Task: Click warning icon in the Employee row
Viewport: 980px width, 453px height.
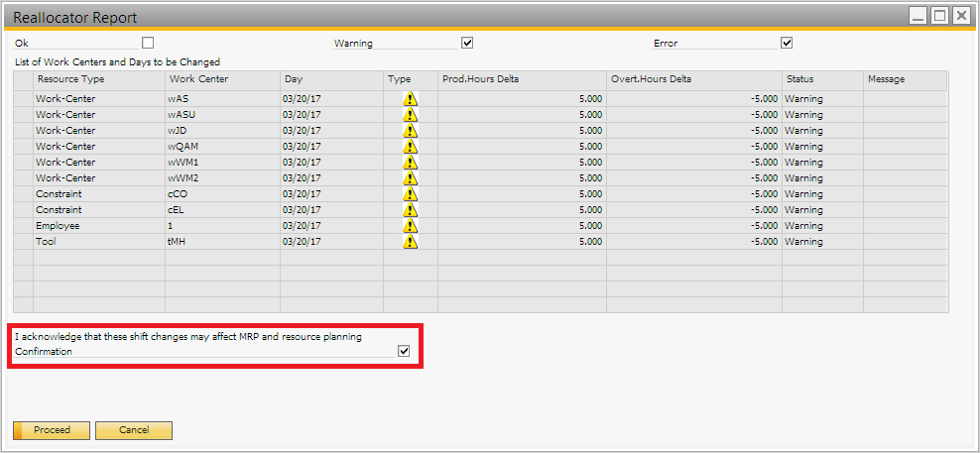Action: 410,226
